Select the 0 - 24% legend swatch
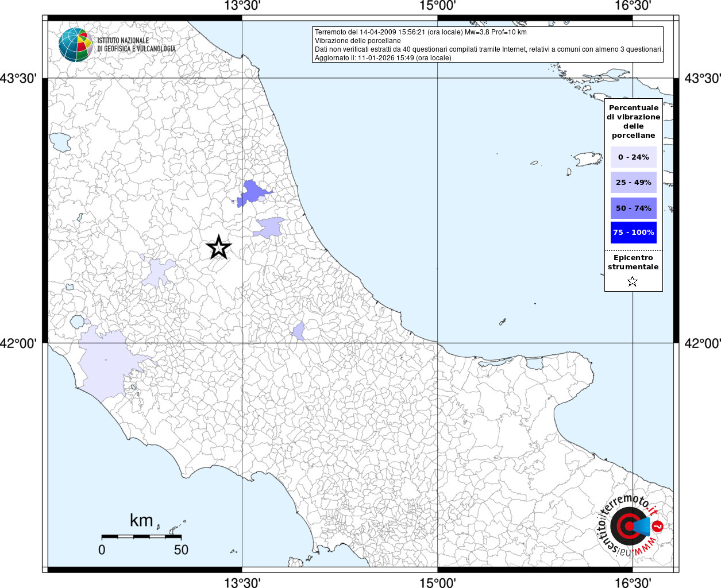 pyautogui.click(x=633, y=157)
